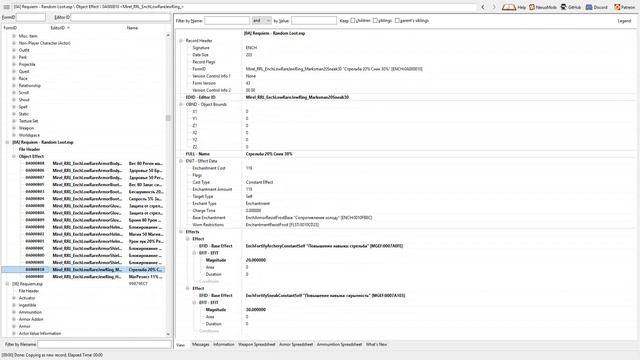Expand the Quest tree node
This screenshot has height=360, width=640.
coord(14,71)
